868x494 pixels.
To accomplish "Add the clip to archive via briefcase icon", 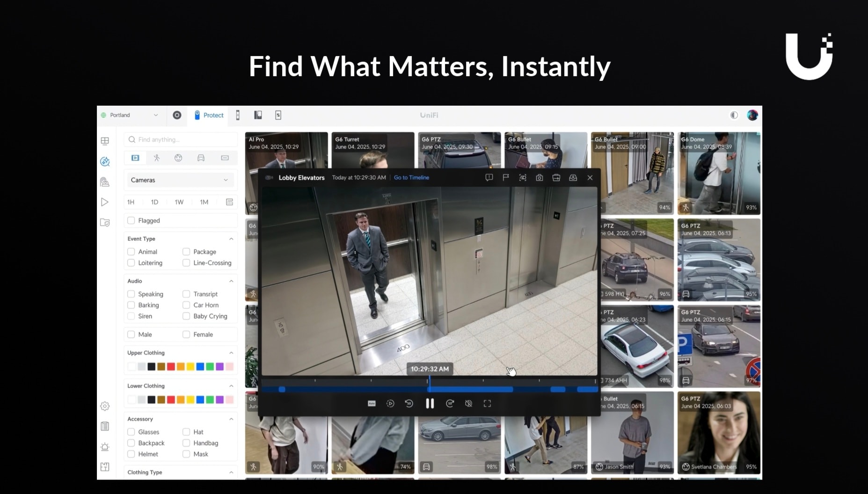I will [x=556, y=178].
